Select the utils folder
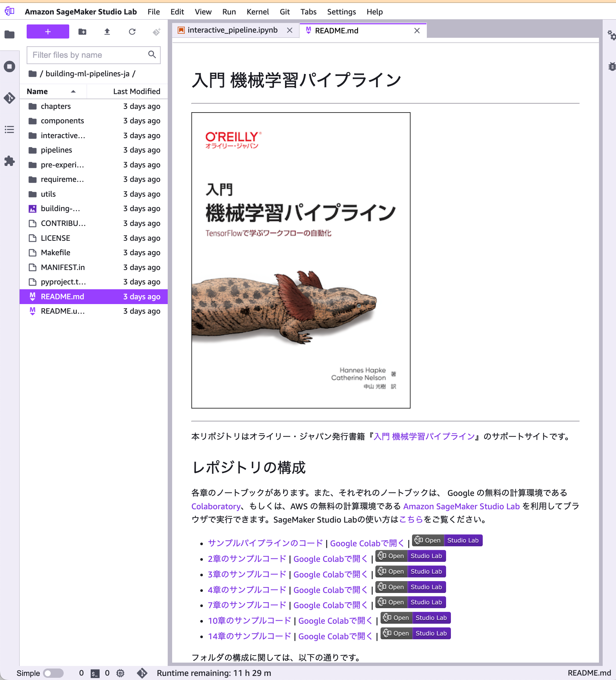 click(x=94, y=194)
